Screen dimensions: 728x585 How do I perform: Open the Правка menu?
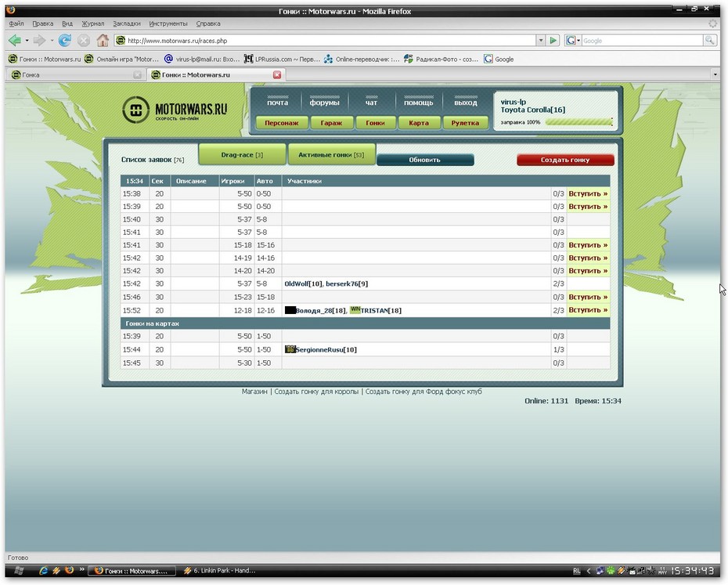pos(43,23)
